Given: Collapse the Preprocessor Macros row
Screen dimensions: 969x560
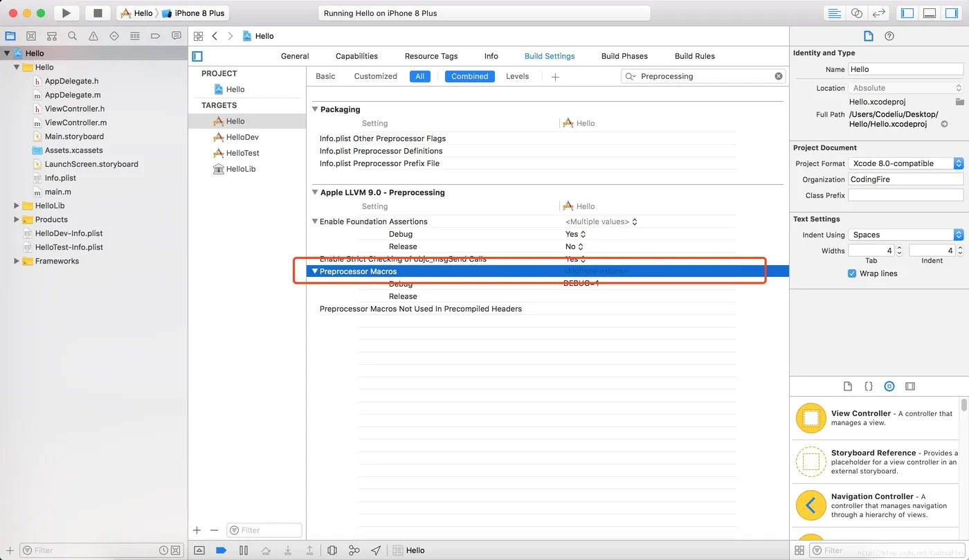Looking at the screenshot, I should (x=315, y=271).
